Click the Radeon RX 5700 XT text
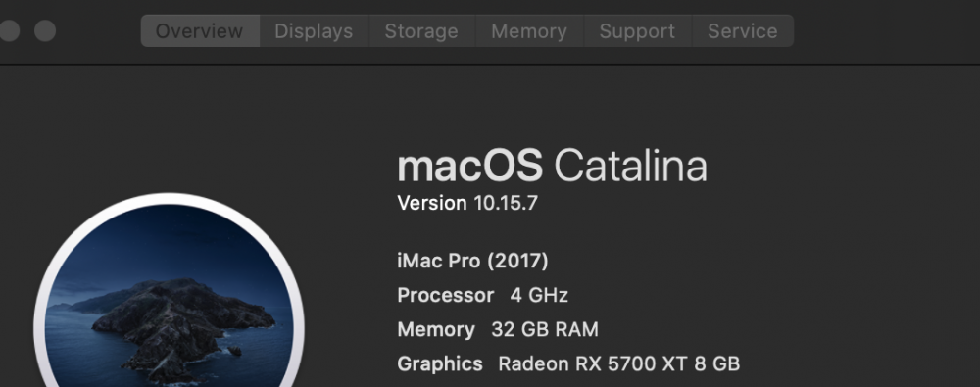980x387 pixels. click(593, 363)
